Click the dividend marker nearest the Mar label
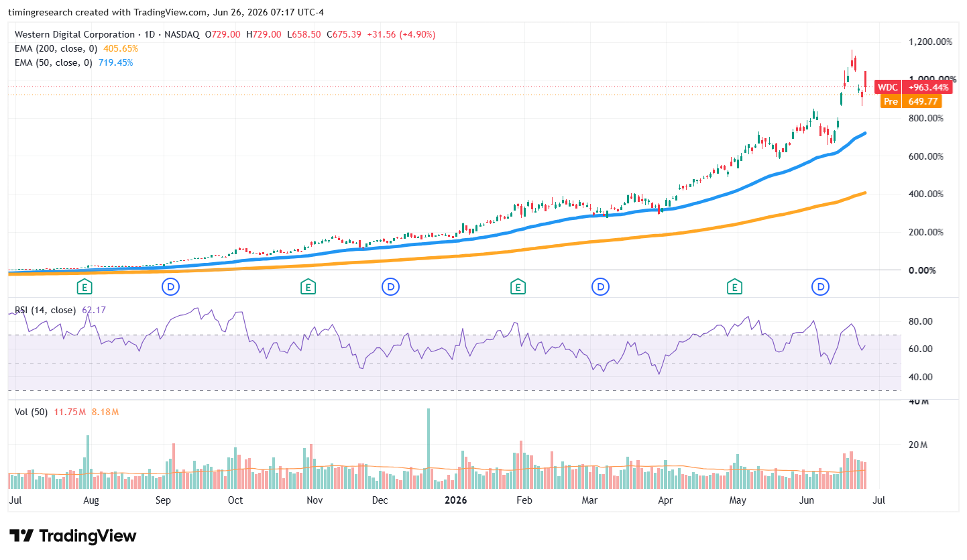 coord(600,287)
